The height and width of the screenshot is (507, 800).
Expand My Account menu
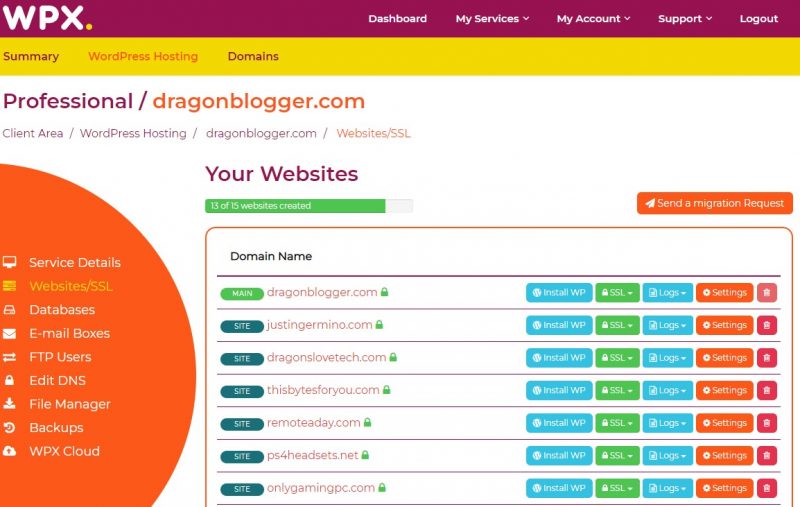pos(593,19)
